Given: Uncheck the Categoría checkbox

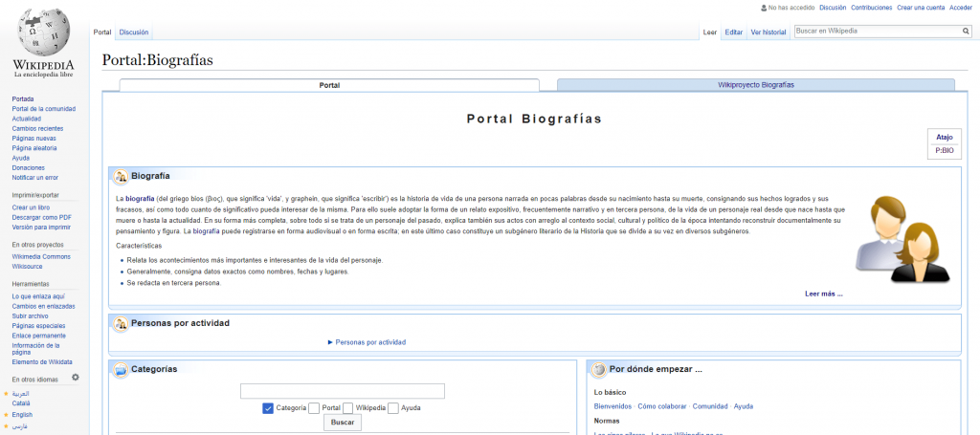Looking at the screenshot, I should pos(268,408).
